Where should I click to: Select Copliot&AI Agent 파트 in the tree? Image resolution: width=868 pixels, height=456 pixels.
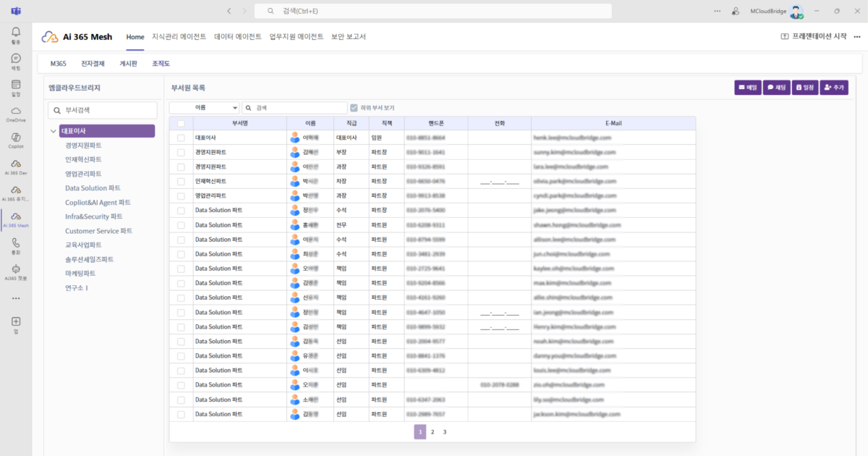pos(98,203)
